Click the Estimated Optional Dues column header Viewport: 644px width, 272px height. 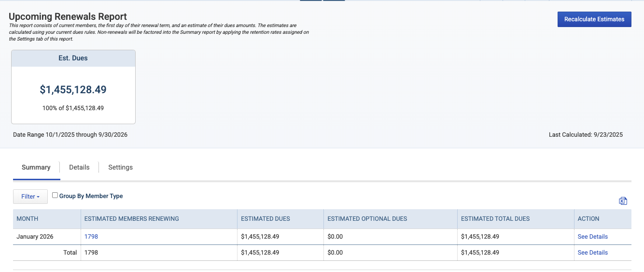[367, 219]
